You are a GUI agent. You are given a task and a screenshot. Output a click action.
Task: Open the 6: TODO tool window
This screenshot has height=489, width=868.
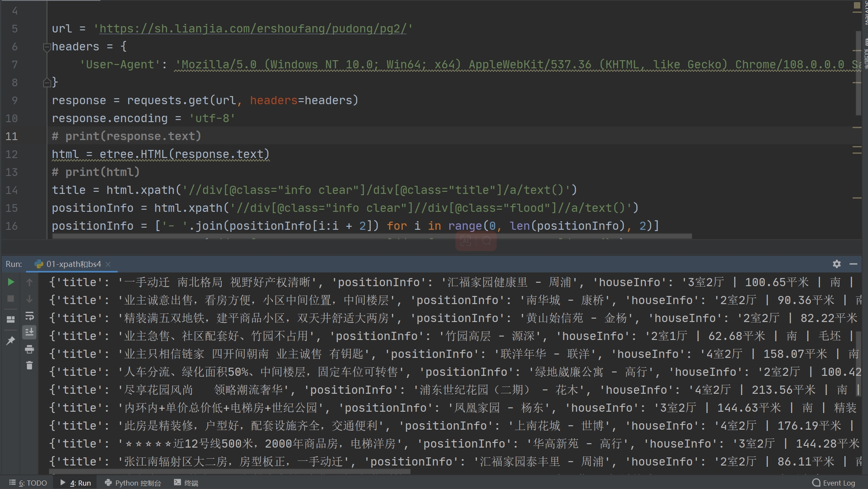pyautogui.click(x=28, y=483)
